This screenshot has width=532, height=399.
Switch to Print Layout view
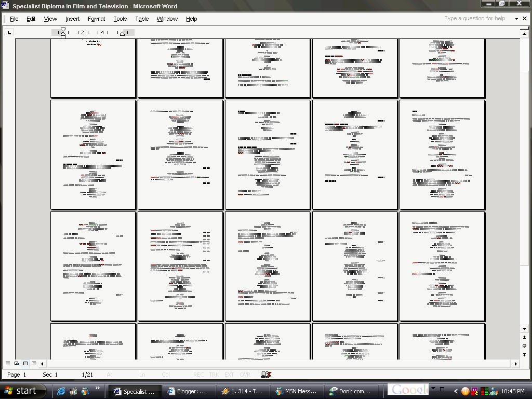tap(25, 363)
